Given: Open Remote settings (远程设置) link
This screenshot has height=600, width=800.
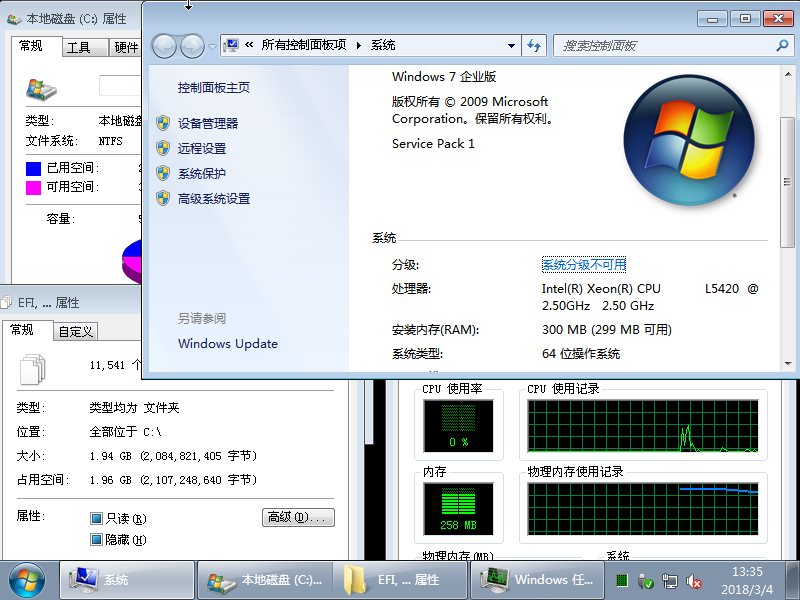Looking at the screenshot, I should [x=202, y=148].
